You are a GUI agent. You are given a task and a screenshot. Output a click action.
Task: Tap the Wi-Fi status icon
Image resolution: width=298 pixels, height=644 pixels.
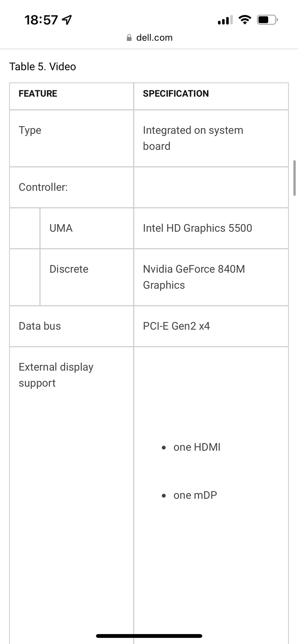[x=245, y=20]
